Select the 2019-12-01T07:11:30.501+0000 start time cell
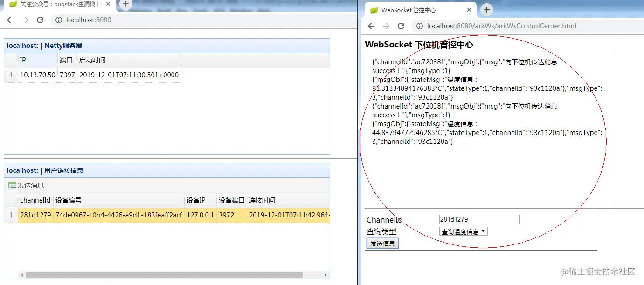 [129, 75]
